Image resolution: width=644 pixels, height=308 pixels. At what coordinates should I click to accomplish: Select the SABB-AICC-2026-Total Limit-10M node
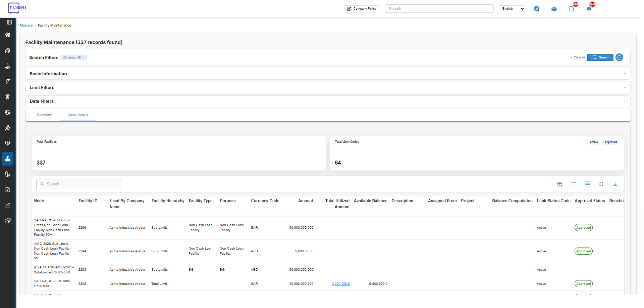(52, 284)
